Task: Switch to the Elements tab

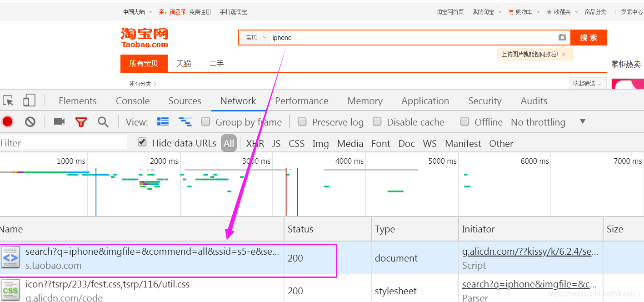Action: tap(78, 101)
